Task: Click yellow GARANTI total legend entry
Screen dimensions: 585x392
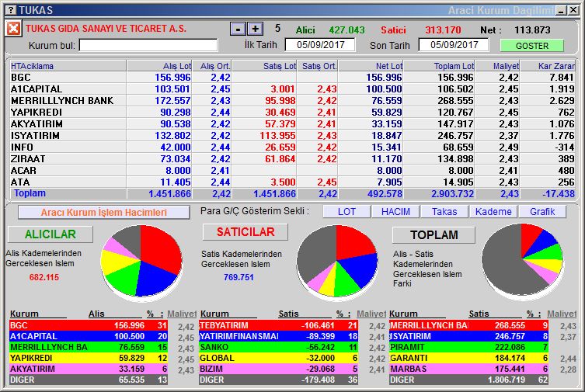Action: click(x=468, y=358)
